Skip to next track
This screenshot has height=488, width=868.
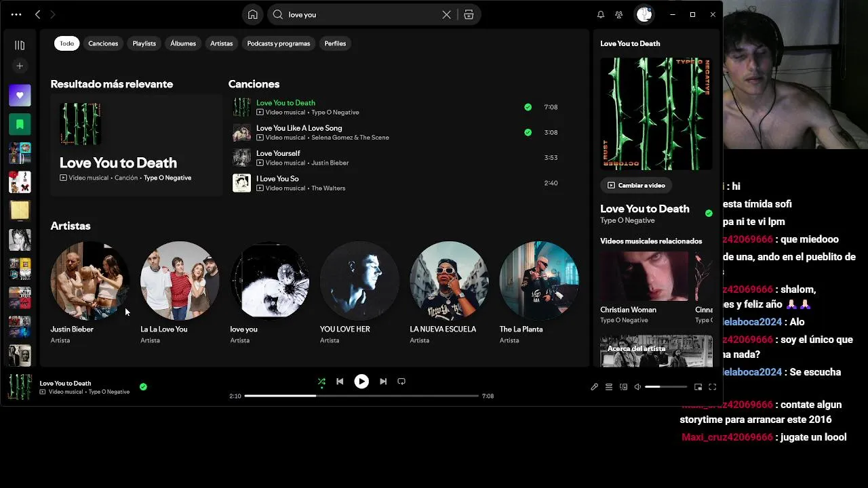coord(383,382)
